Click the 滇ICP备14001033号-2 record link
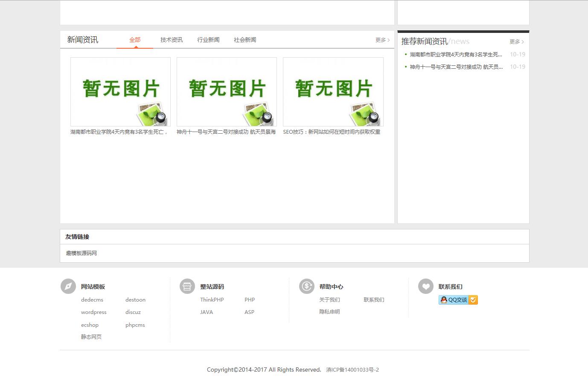588x390 pixels. click(x=352, y=370)
